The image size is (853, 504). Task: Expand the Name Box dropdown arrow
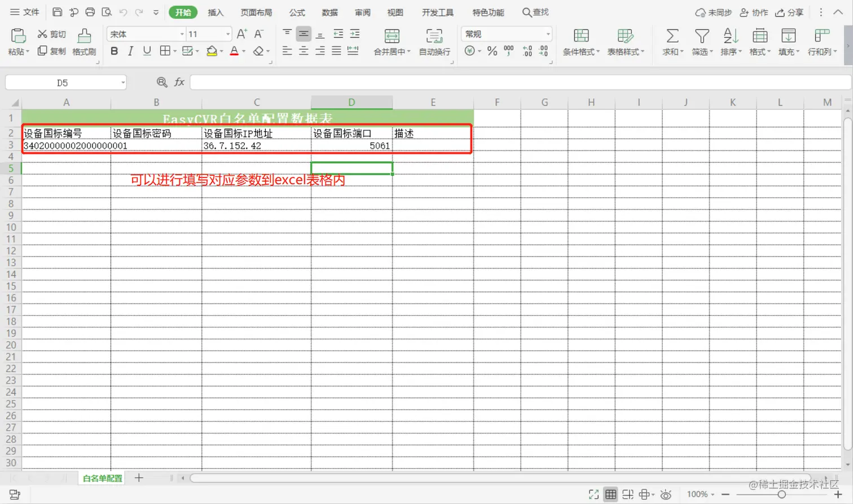click(123, 83)
